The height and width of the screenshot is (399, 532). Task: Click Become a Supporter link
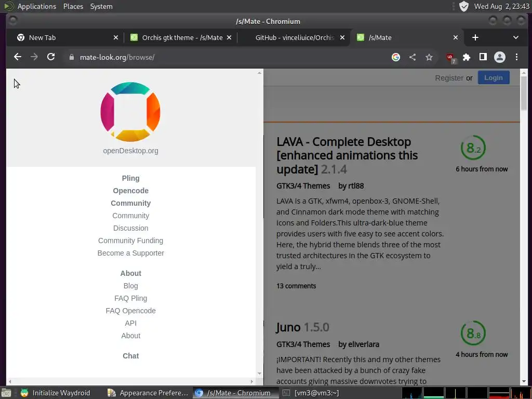(130, 253)
